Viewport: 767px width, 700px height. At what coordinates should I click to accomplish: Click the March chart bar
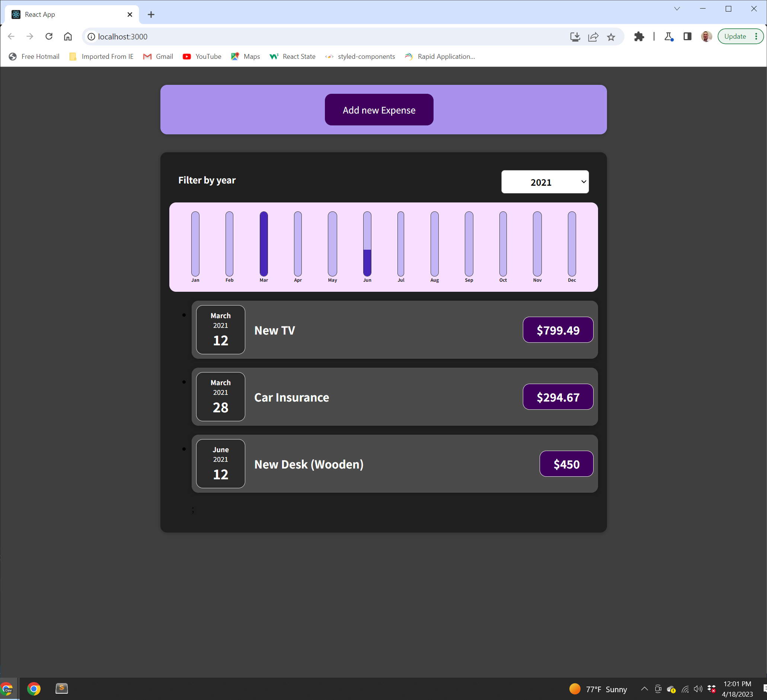click(x=263, y=244)
